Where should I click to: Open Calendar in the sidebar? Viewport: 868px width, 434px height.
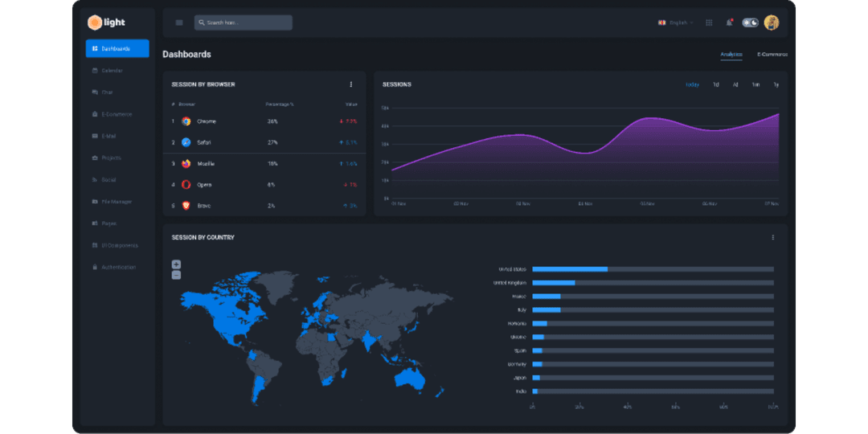(x=112, y=71)
